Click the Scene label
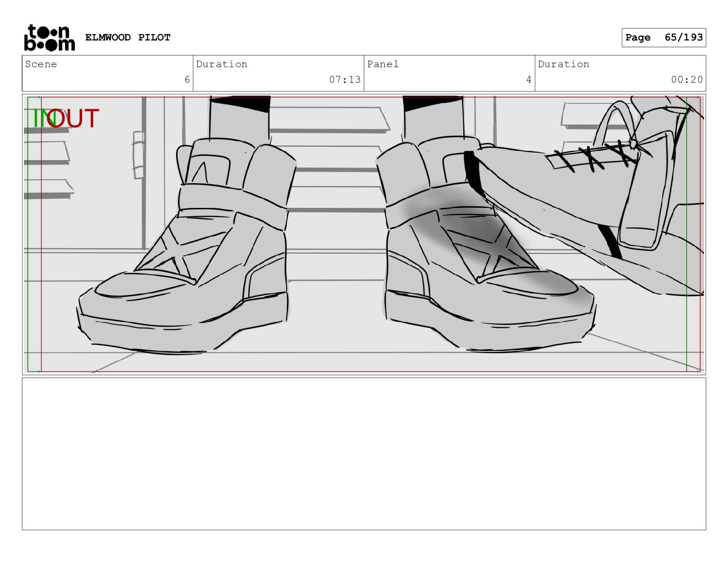The width and height of the screenshot is (728, 563). pos(41,64)
